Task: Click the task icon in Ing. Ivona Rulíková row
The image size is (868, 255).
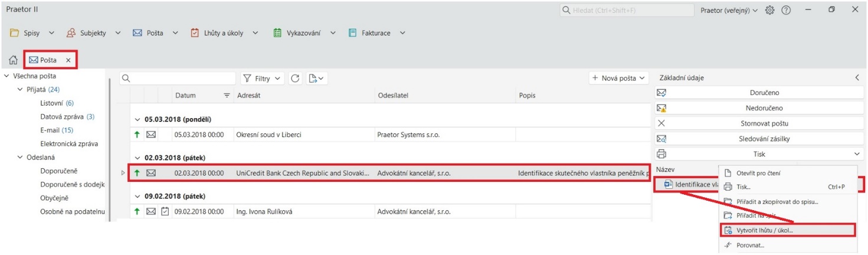Action: (165, 211)
